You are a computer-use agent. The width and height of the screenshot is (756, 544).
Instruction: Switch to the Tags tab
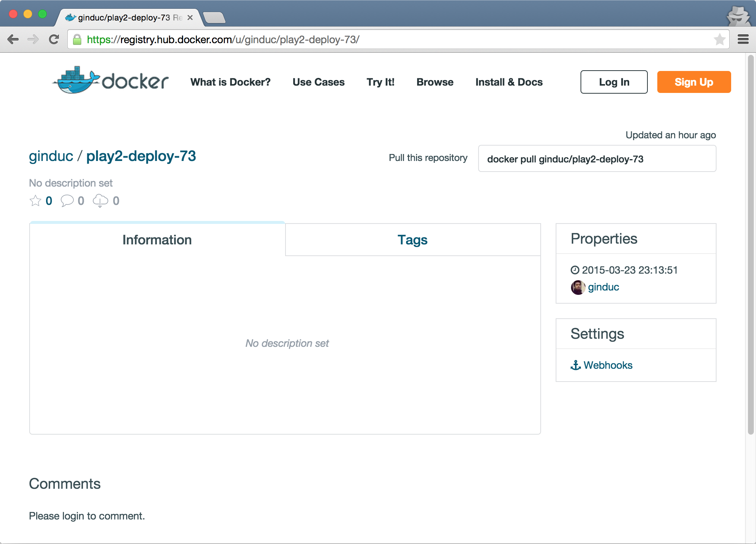pyautogui.click(x=413, y=240)
